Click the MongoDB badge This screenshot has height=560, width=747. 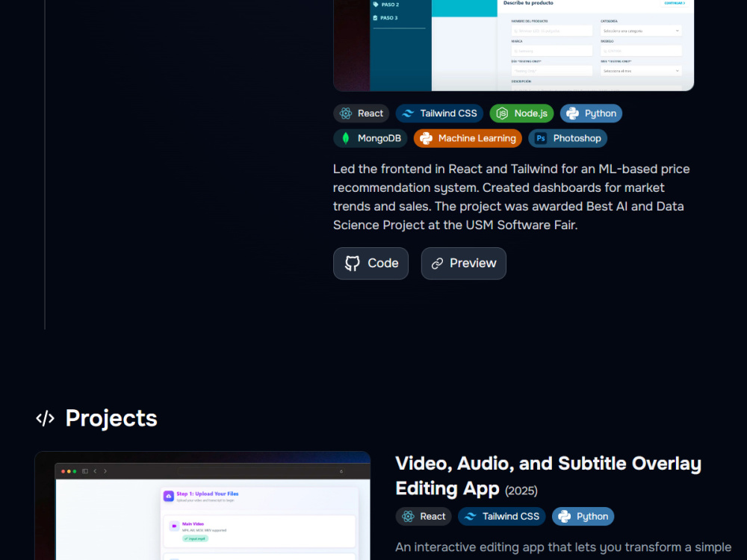tap(371, 138)
